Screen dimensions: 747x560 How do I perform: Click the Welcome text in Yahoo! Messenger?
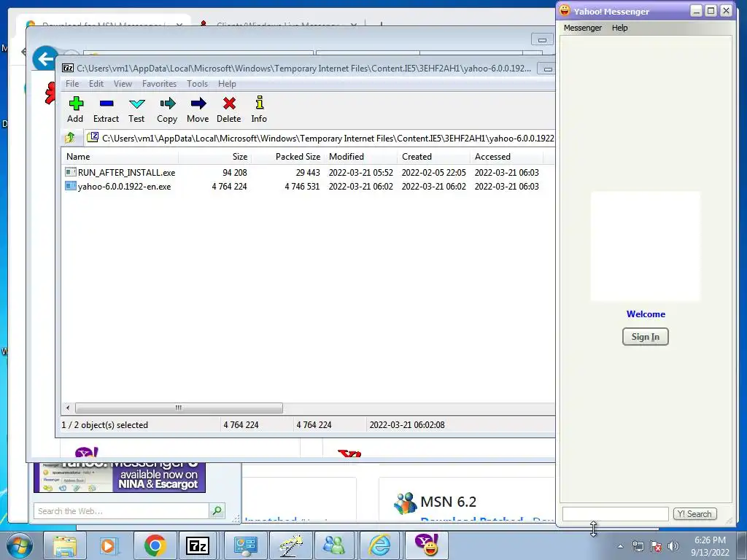click(646, 314)
